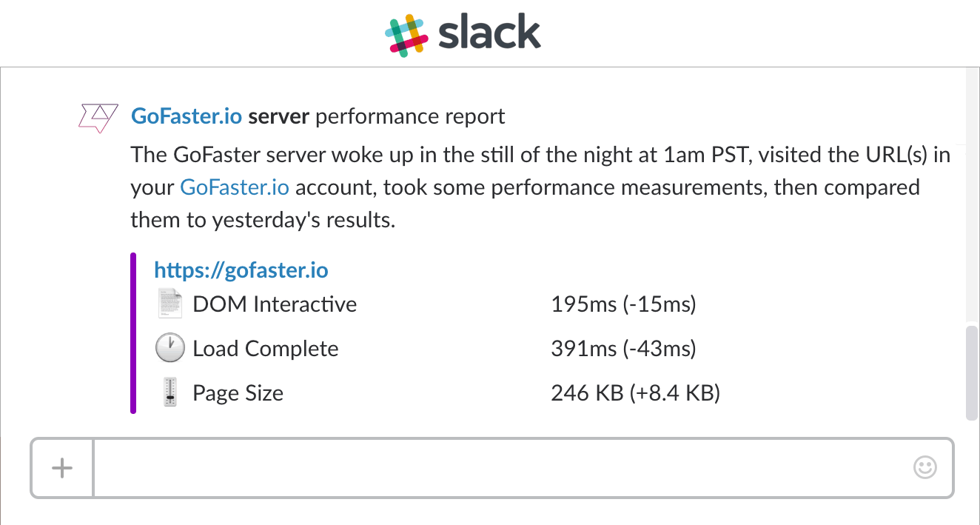The image size is (980, 525).
Task: Click the 246 KB (+8.4 KB) value
Action: [x=635, y=393]
